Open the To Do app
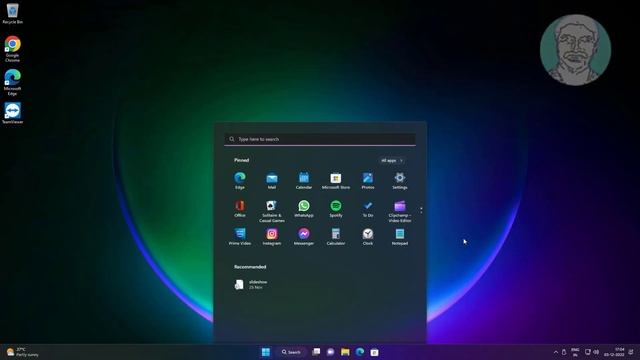Viewport: 640px width, 360px height. (x=368, y=209)
